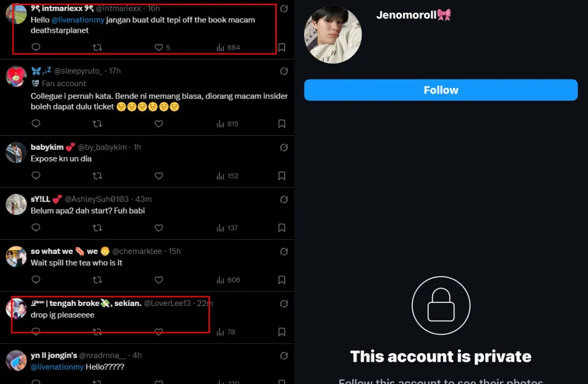588x384 pixels.
Task: Like the intmariexx tweet with 5 likes
Action: (x=158, y=48)
